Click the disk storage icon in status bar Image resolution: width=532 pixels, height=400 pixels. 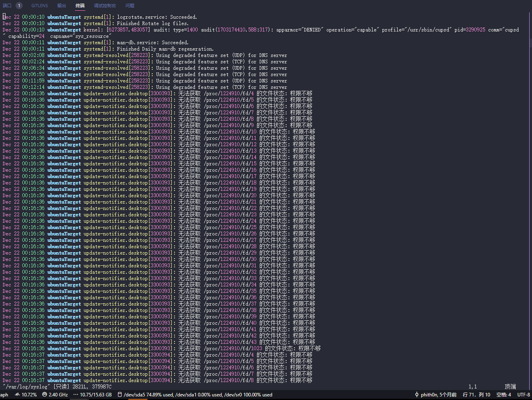(x=120, y=395)
